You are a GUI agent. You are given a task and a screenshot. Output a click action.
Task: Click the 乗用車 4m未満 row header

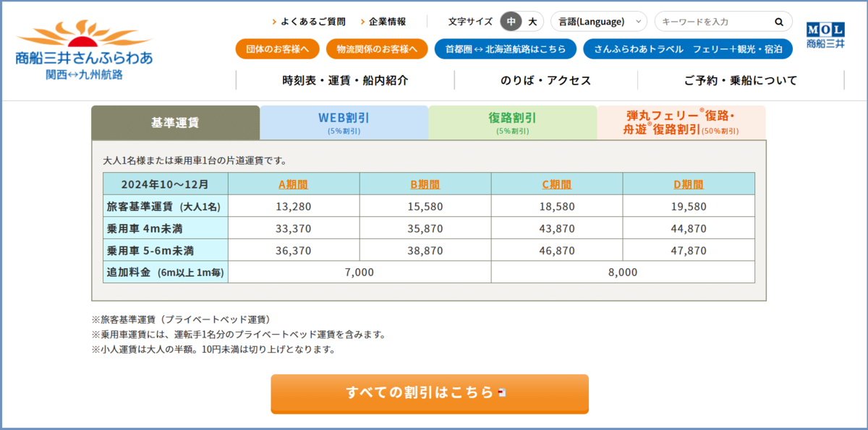[x=166, y=228]
